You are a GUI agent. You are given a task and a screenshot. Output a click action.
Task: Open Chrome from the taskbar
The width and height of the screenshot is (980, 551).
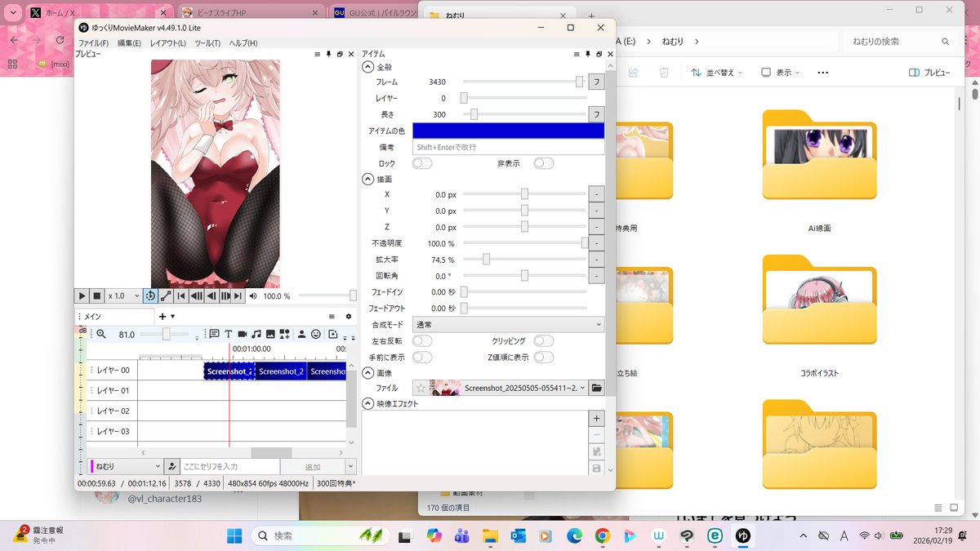coord(602,535)
